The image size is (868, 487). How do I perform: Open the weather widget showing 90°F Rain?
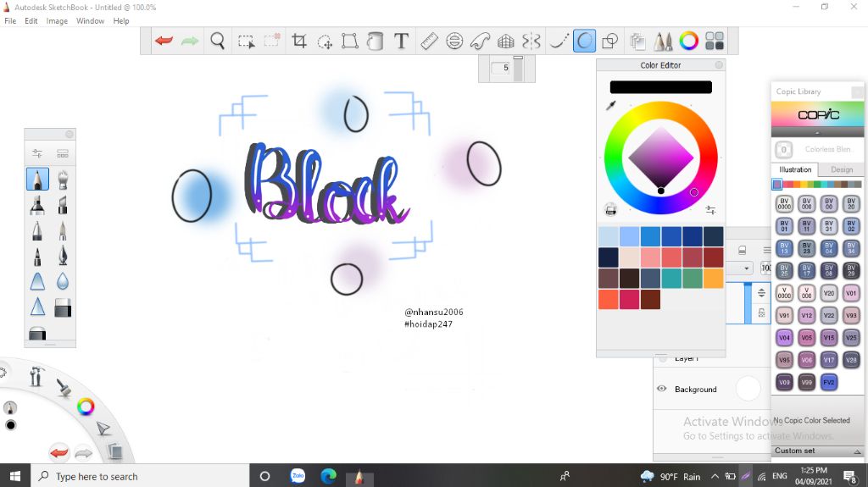coord(670,476)
